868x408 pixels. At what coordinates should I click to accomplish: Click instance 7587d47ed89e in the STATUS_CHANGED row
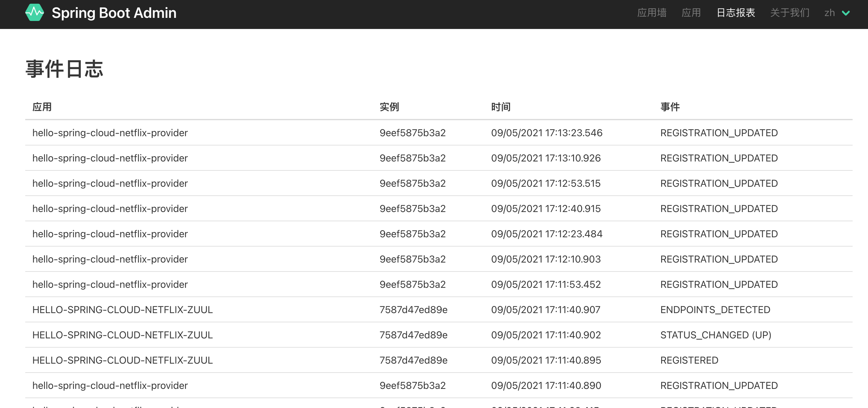coord(413,335)
